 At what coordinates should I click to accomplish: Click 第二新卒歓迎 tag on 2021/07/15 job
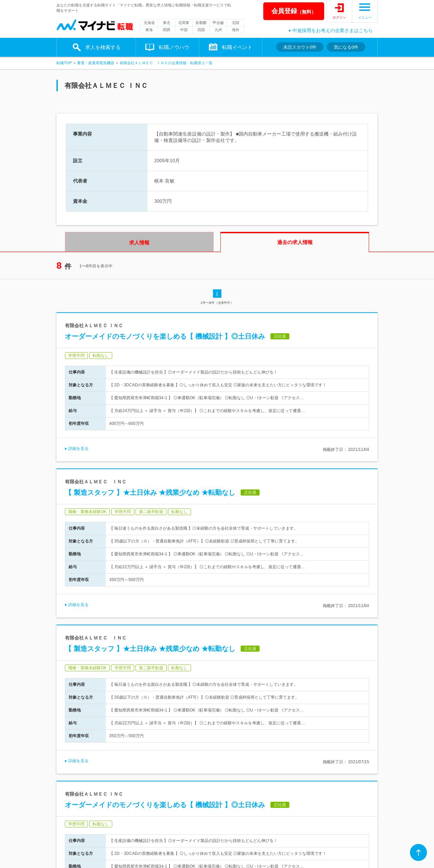click(151, 668)
